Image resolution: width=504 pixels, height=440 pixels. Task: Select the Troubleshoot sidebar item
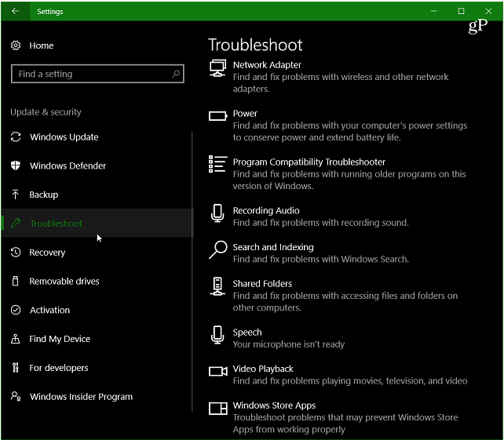point(97,224)
